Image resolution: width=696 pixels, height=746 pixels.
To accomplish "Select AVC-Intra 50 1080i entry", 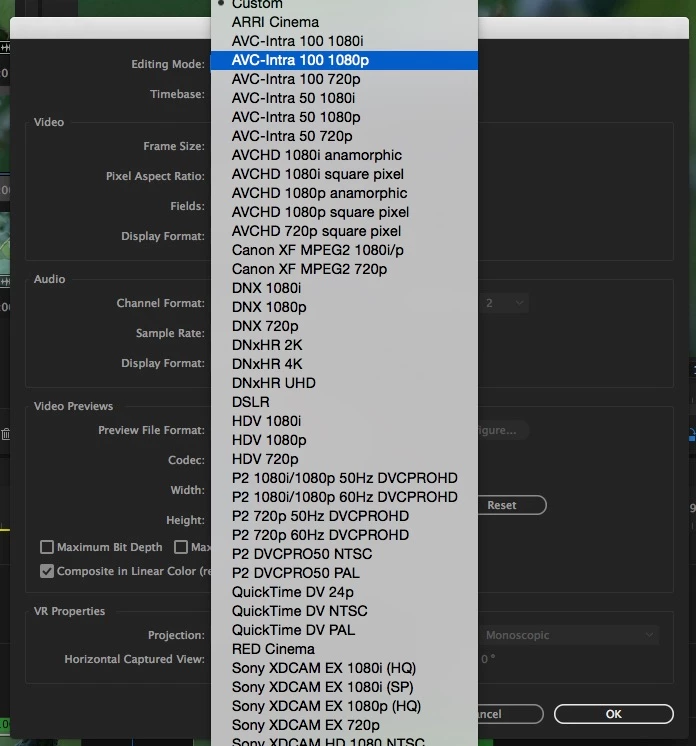I will [344, 98].
